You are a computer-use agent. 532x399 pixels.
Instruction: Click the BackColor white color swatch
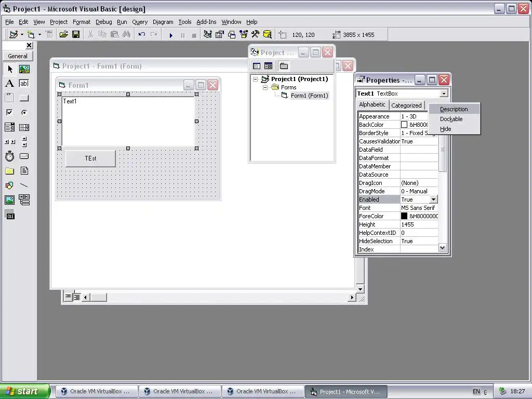click(404, 125)
